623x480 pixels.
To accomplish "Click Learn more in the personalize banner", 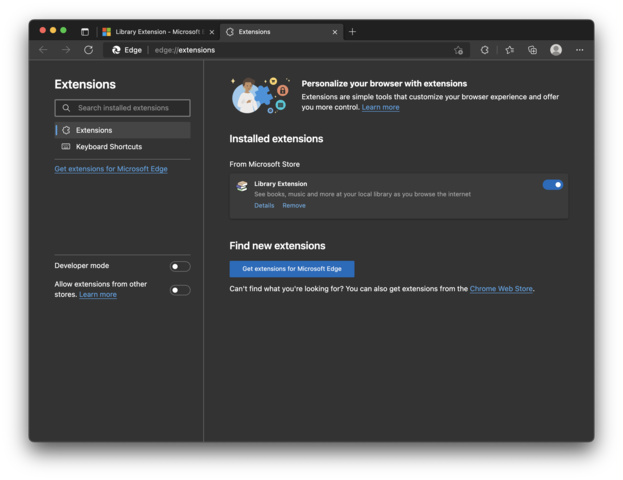I will (380, 107).
